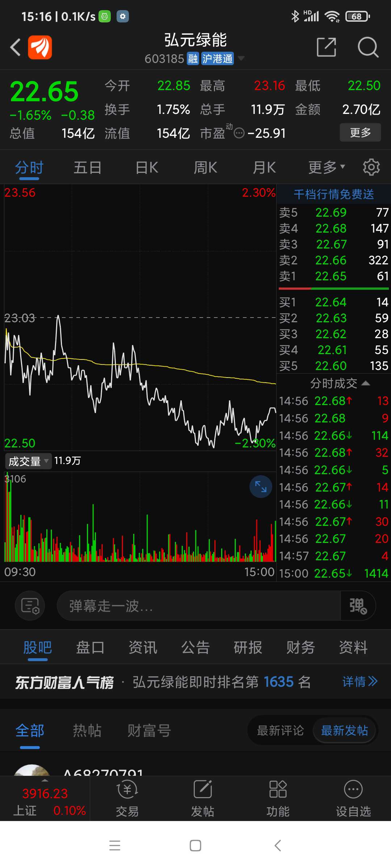Image resolution: width=391 pixels, height=868 pixels.
Task: Tap the 卖1 22.65 order row
Action: 333,276
